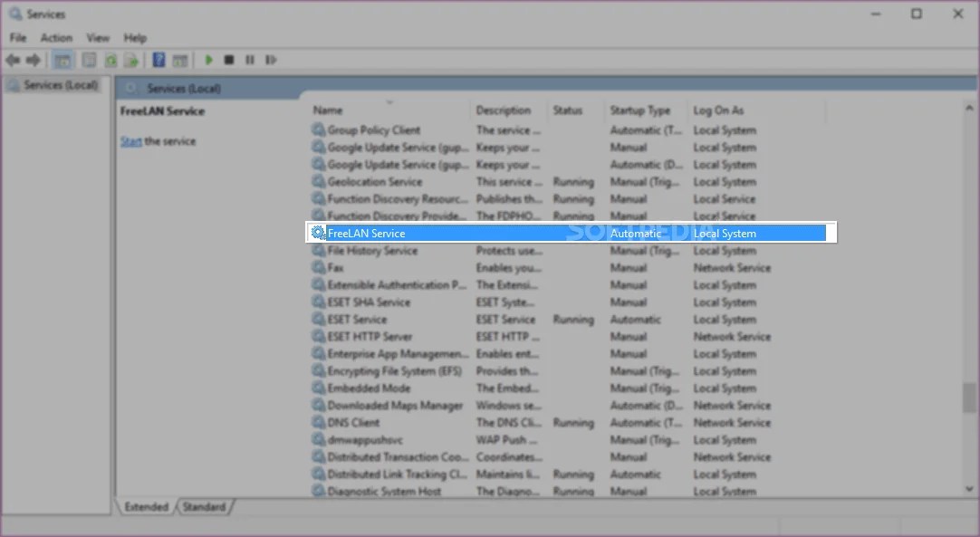The image size is (980, 537).
Task: Open the blue Help toolbar icon
Action: pyautogui.click(x=159, y=60)
